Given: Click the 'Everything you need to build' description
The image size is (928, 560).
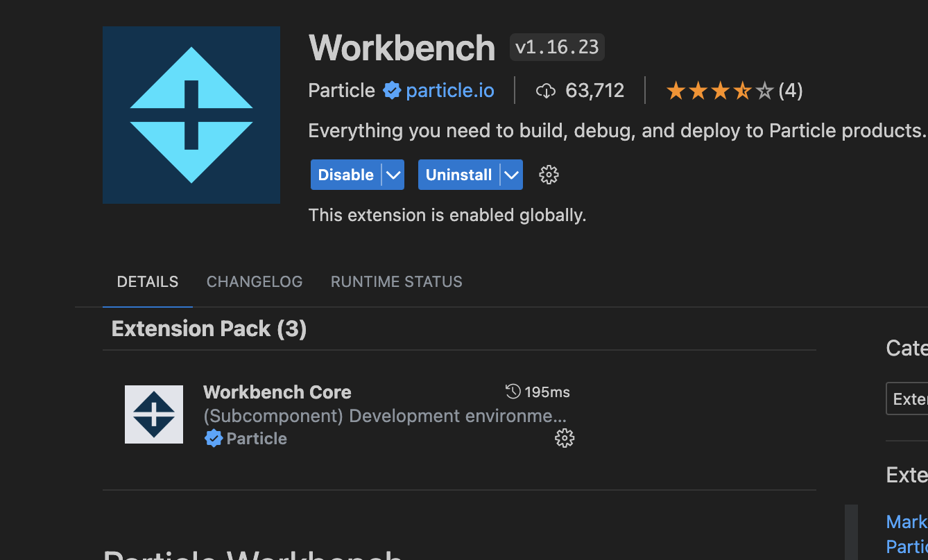Looking at the screenshot, I should (x=617, y=130).
